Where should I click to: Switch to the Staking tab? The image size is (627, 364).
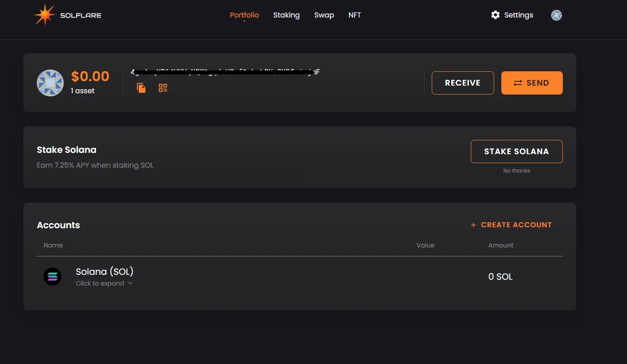point(286,15)
